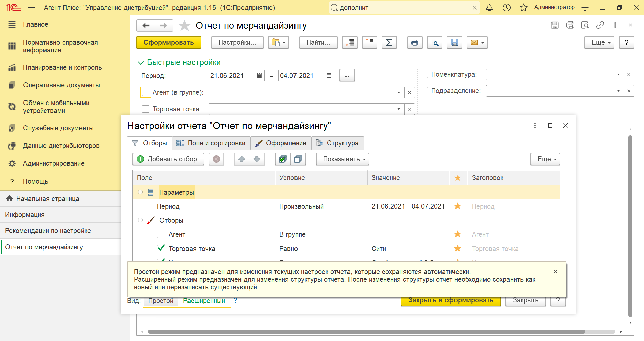Click Настройки... button
The height and width of the screenshot is (341, 644).
coord(237,42)
